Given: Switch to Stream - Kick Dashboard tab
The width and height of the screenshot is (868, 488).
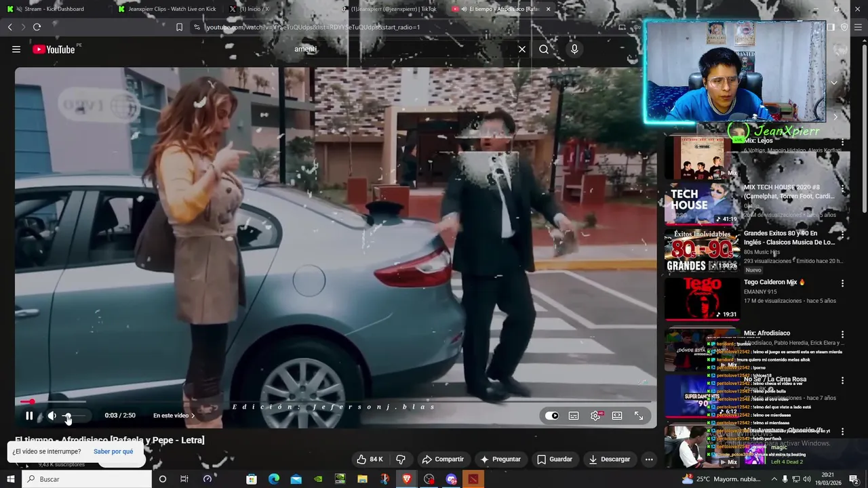Looking at the screenshot, I should (x=54, y=9).
